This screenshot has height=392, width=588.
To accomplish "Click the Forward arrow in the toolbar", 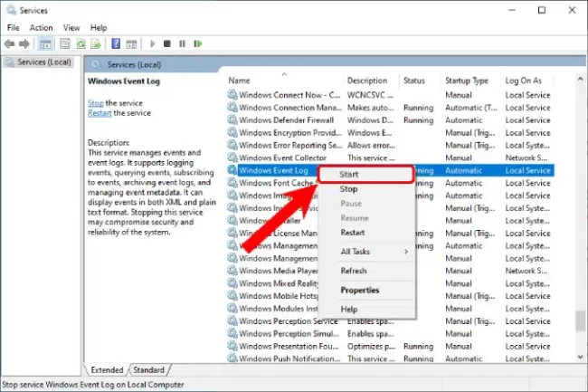I will click(x=24, y=43).
